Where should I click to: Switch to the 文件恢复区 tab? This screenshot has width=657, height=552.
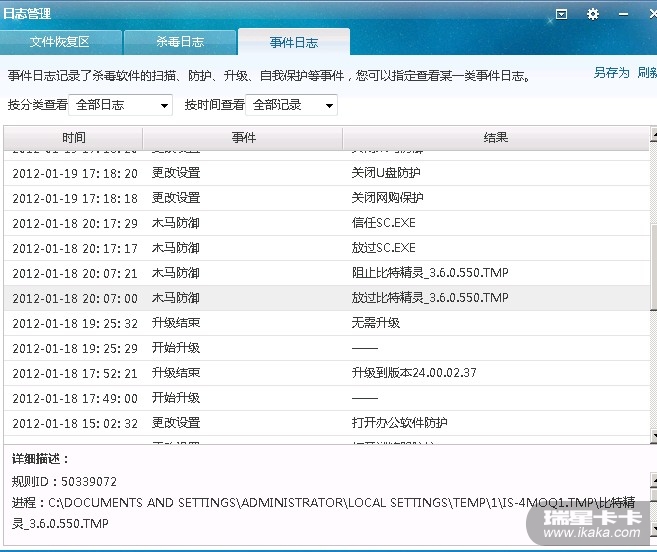click(x=60, y=42)
